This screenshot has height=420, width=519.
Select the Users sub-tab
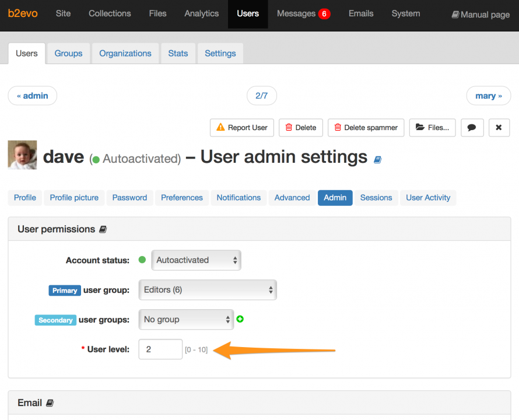(27, 53)
